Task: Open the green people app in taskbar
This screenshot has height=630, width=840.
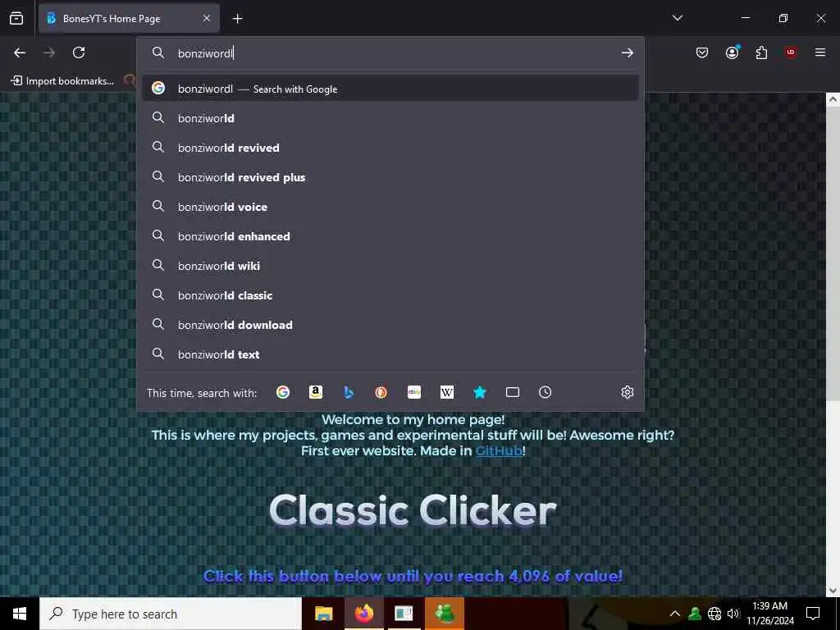Action: (444, 614)
